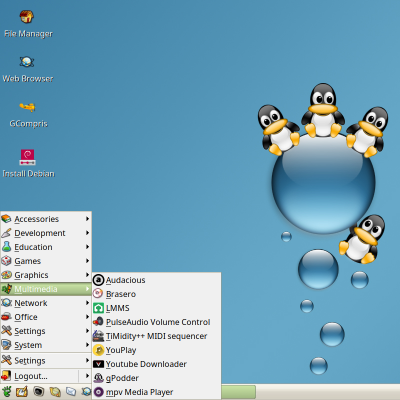Screen dimensions: 400x400
Task: Launch the black terminal taskbar icon
Action: pyautogui.click(x=39, y=391)
